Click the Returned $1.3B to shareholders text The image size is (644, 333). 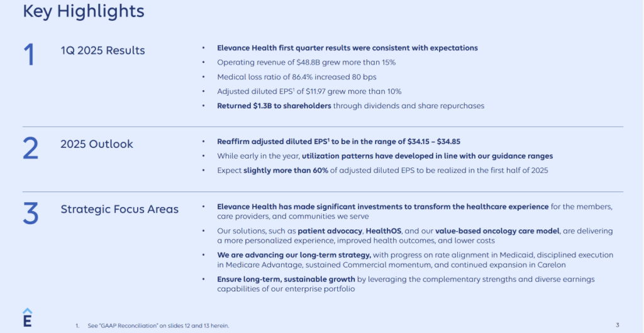(274, 106)
